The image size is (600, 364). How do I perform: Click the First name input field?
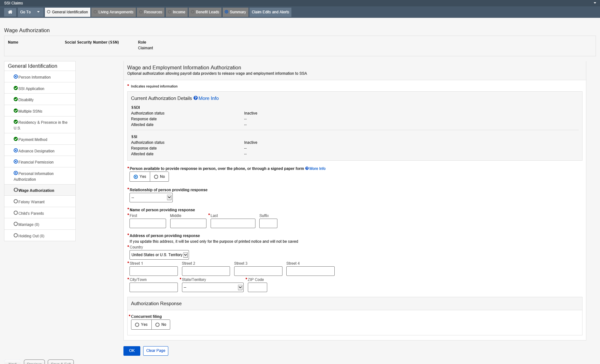148,223
